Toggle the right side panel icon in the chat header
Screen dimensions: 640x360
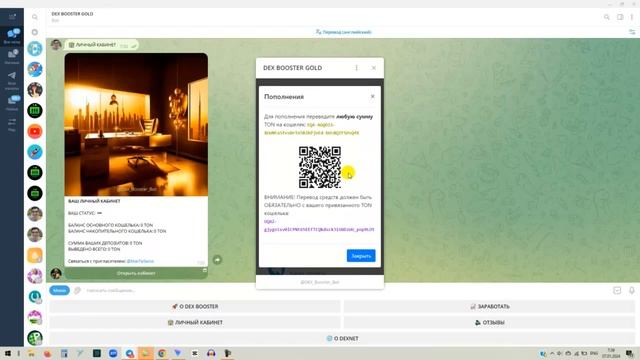click(x=620, y=17)
